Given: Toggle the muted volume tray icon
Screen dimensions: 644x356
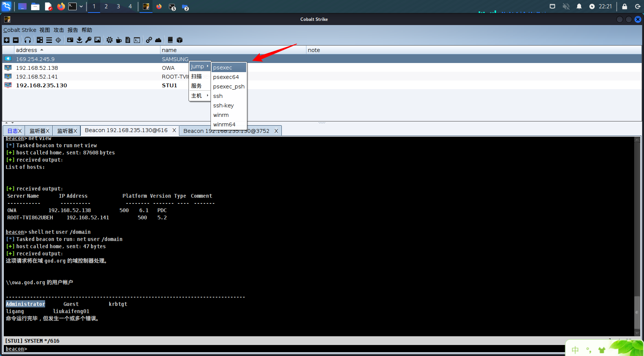Looking at the screenshot, I should [x=566, y=6].
